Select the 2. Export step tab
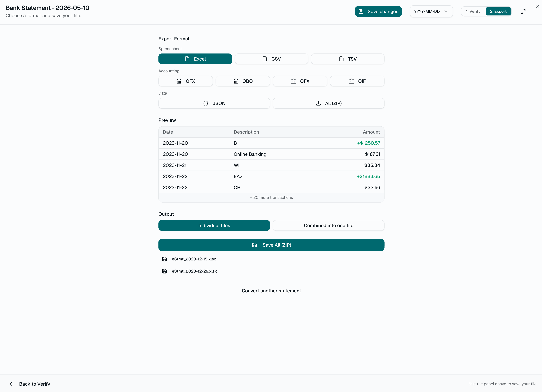542x392 pixels. click(498, 11)
